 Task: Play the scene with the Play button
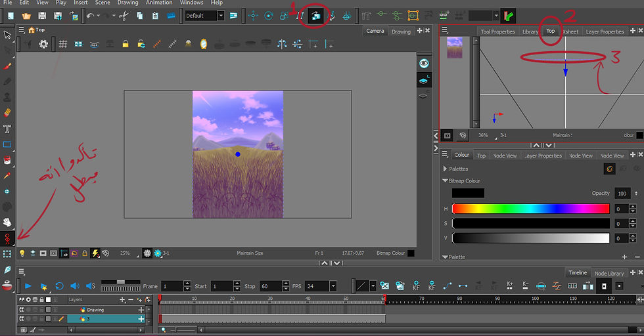(x=28, y=286)
